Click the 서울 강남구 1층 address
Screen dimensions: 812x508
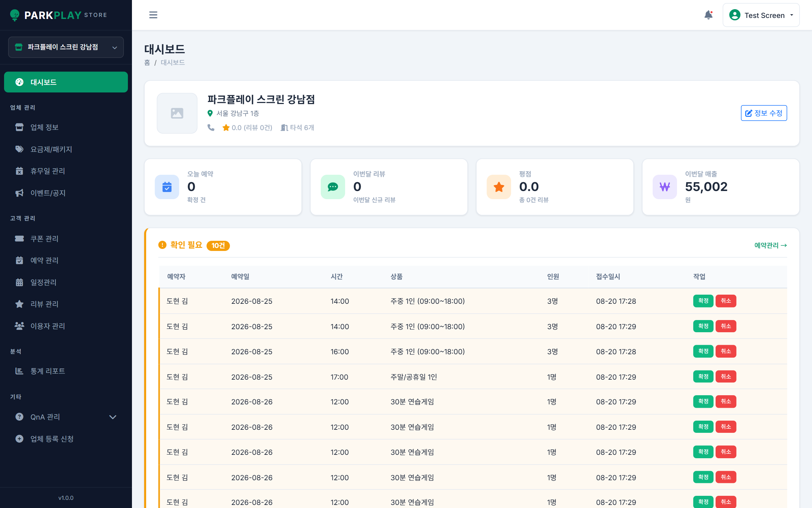point(238,113)
